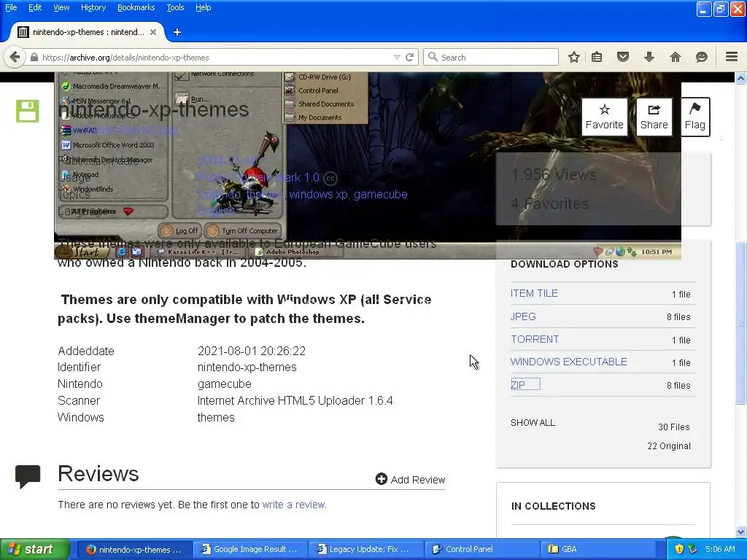This screenshot has height=560, width=747.
Task: Add a review with Add Review
Action: coord(410,479)
